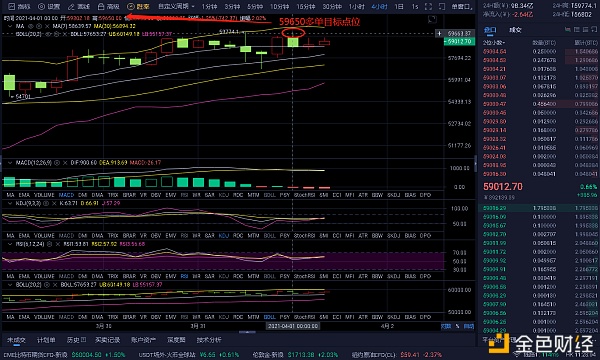The image size is (600, 360).
Task: Open the custom period dropdown
Action: (176, 7)
